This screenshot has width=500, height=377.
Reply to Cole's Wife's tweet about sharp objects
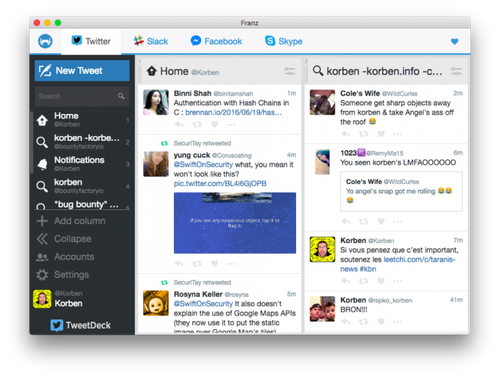[346, 134]
